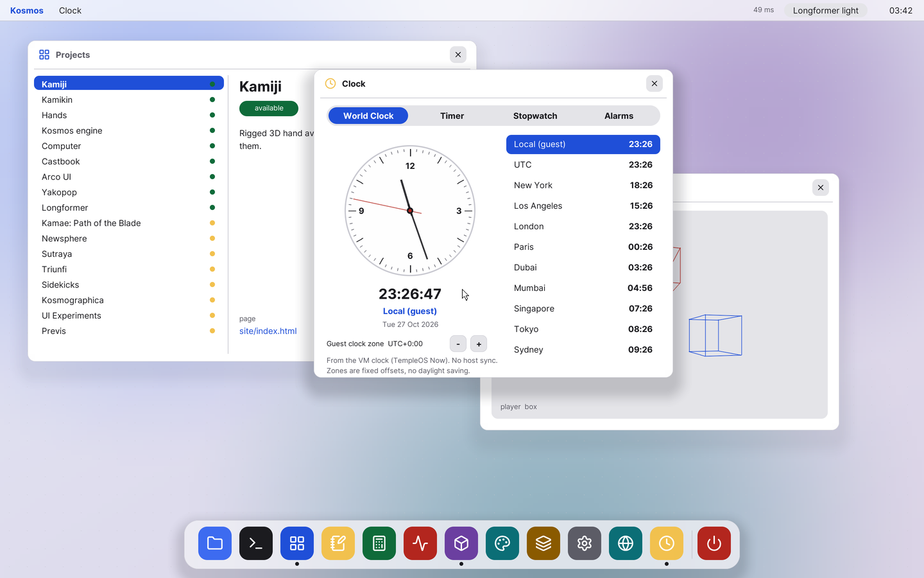
Task: Open the layers stack dock icon
Action: (543, 543)
